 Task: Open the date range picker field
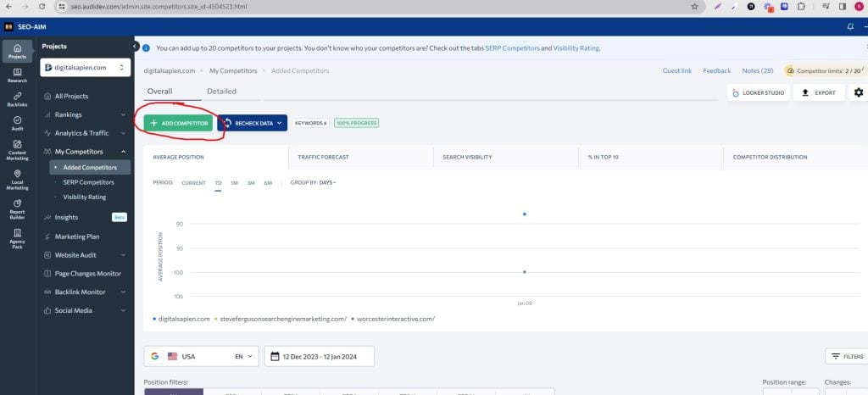point(320,357)
